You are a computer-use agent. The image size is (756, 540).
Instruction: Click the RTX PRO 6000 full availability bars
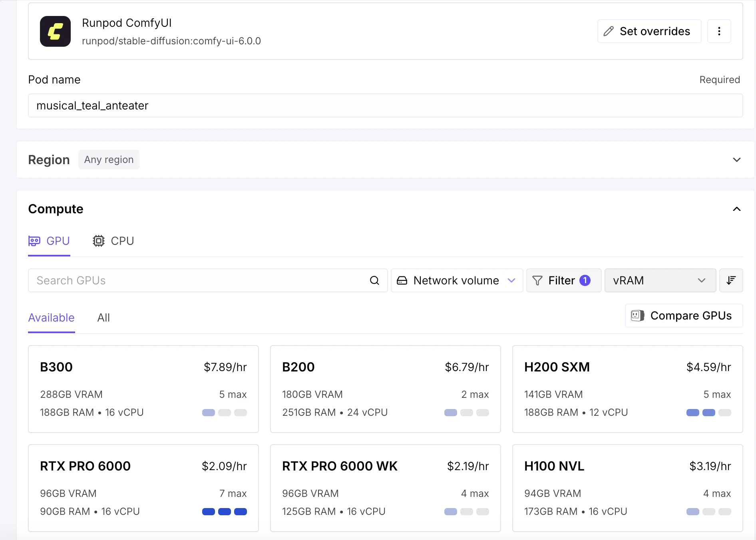pyautogui.click(x=225, y=512)
